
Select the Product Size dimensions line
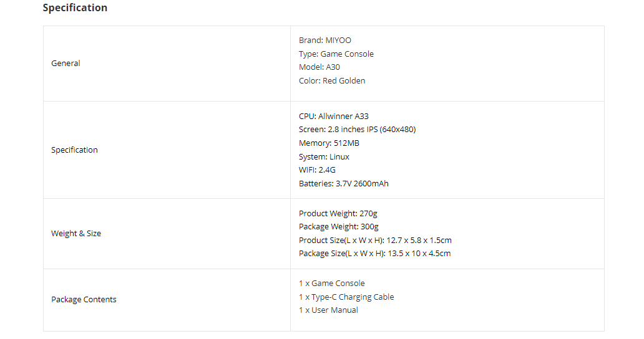(375, 240)
